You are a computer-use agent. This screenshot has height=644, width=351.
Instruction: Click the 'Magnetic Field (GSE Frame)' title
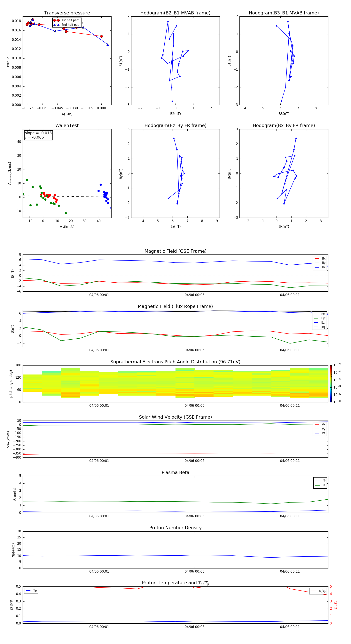pyautogui.click(x=175, y=251)
